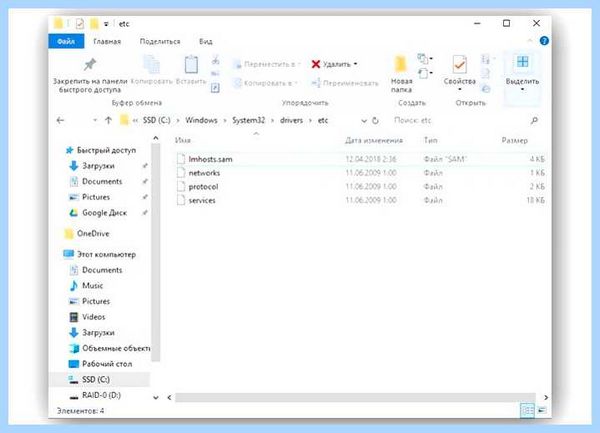This screenshot has width=600, height=433.
Task: Click the Поиск: etc search field
Action: click(x=459, y=120)
